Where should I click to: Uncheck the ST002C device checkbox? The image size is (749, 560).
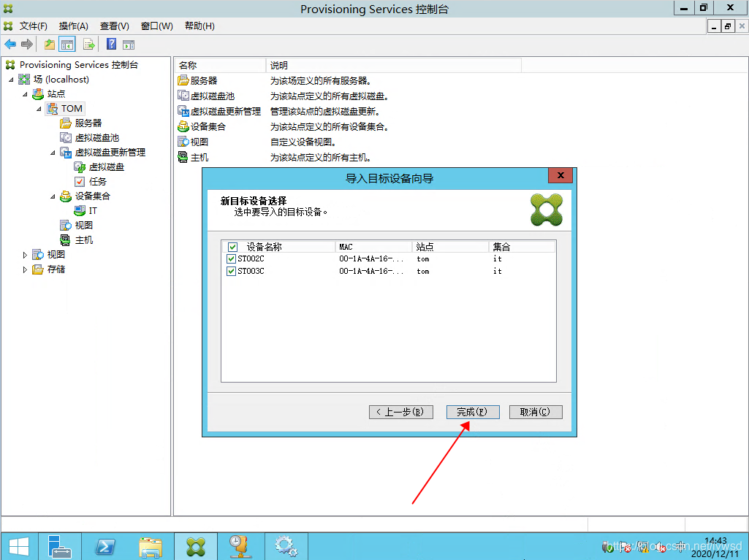232,259
